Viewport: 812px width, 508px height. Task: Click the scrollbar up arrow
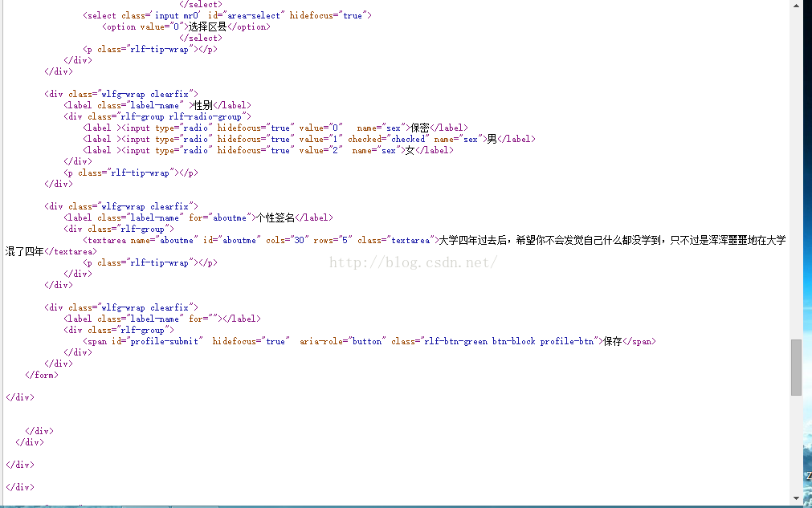(x=796, y=6)
